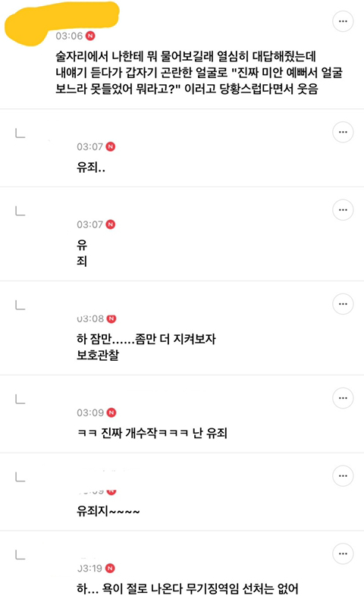Open more options for the vertical 유 죄 reply
Image resolution: width=364 pixels, height=605 pixels.
343,210
